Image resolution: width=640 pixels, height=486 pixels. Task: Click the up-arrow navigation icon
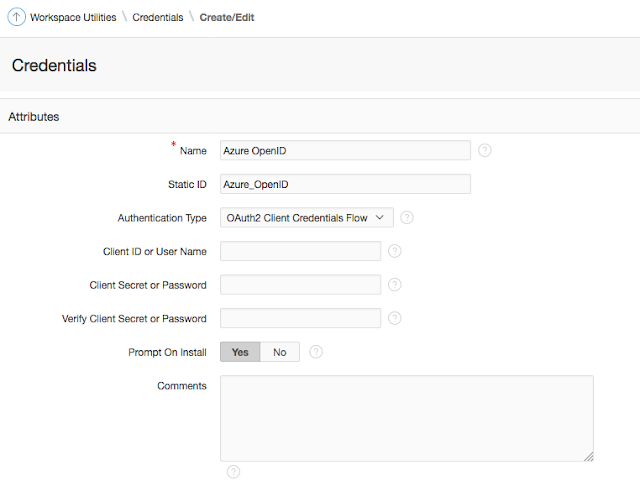point(18,17)
